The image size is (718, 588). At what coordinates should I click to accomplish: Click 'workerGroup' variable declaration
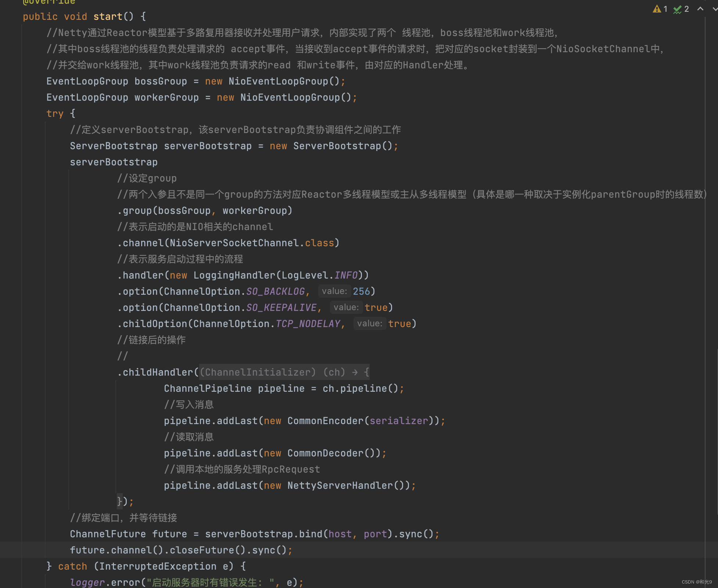tap(166, 97)
